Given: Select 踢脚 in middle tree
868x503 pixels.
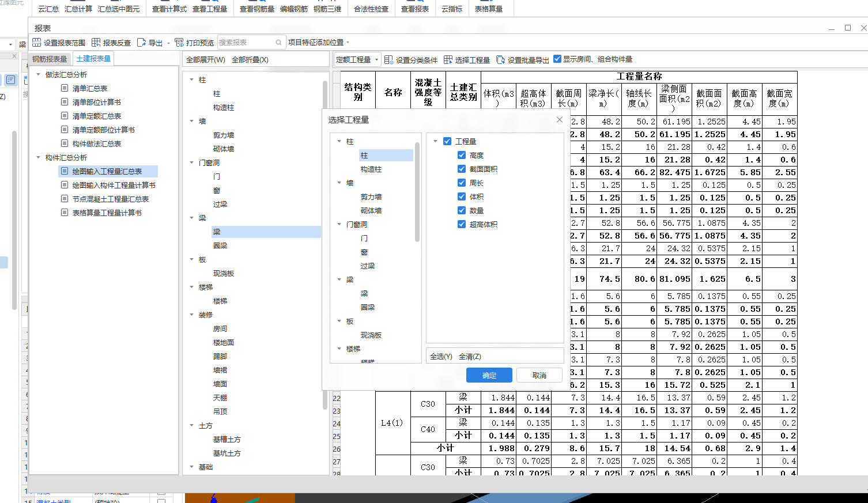Looking at the screenshot, I should click(220, 356).
